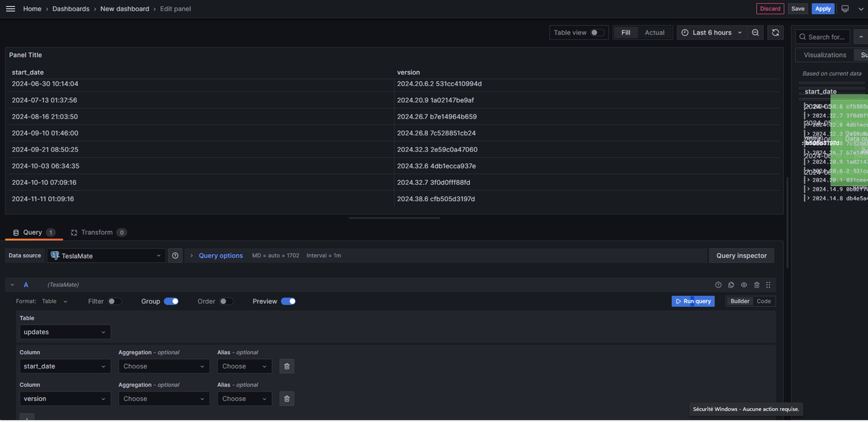Go to Dashboards breadcrumb
This screenshot has width=868, height=422.
coord(71,9)
